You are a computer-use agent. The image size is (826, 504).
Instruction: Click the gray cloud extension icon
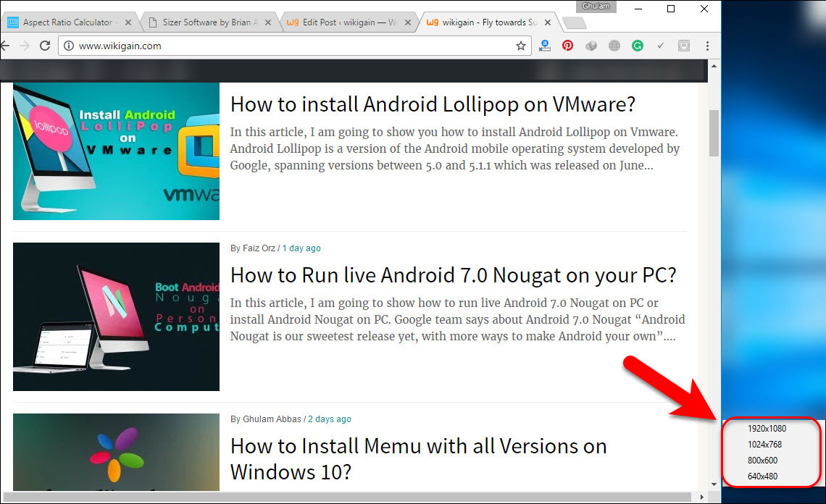point(591,46)
